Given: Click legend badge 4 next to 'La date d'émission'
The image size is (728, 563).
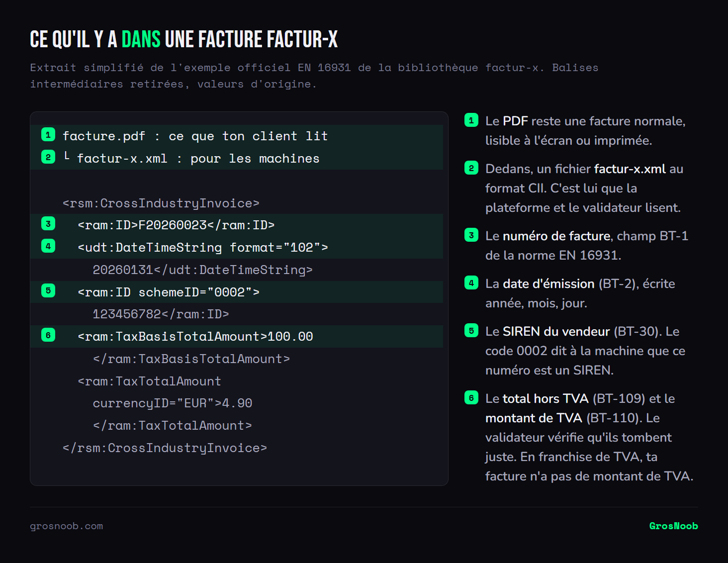Looking at the screenshot, I should [471, 282].
